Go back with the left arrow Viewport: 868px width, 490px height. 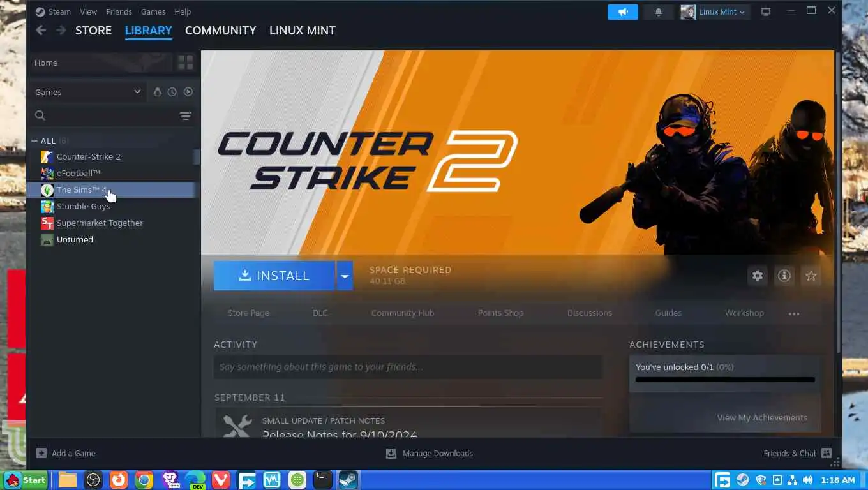pyautogui.click(x=41, y=30)
